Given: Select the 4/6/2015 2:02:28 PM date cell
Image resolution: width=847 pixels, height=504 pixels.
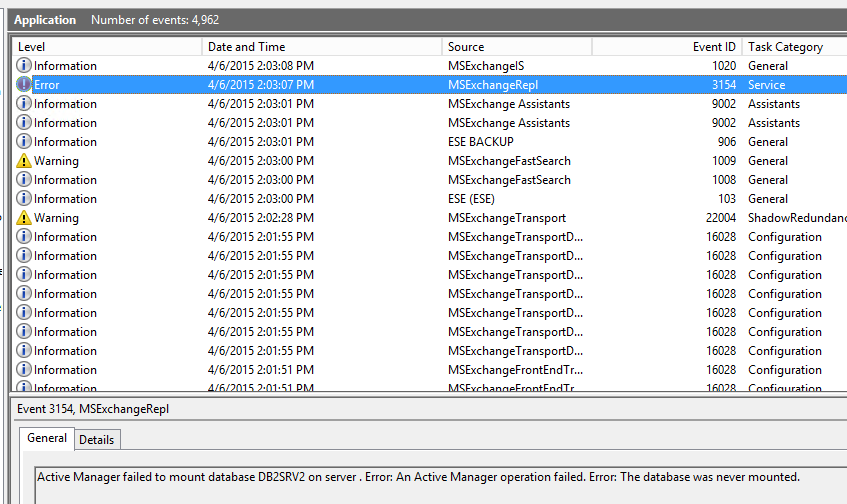Looking at the screenshot, I should click(261, 218).
